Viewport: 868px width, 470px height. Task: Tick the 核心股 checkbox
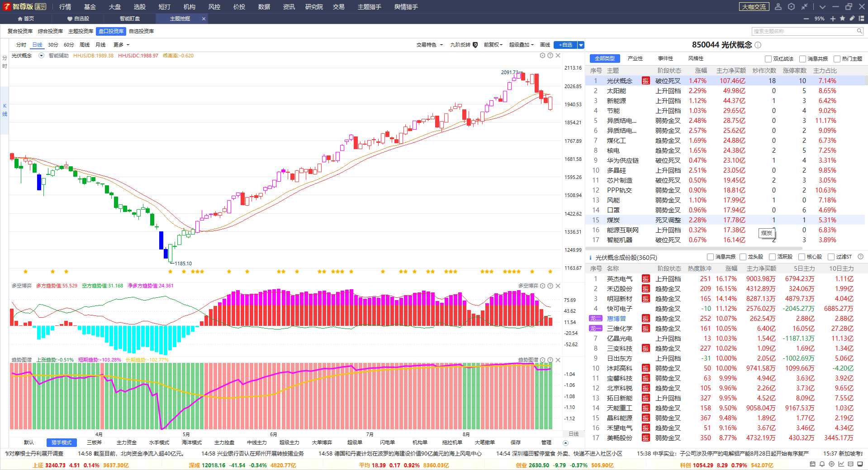pos(802,257)
